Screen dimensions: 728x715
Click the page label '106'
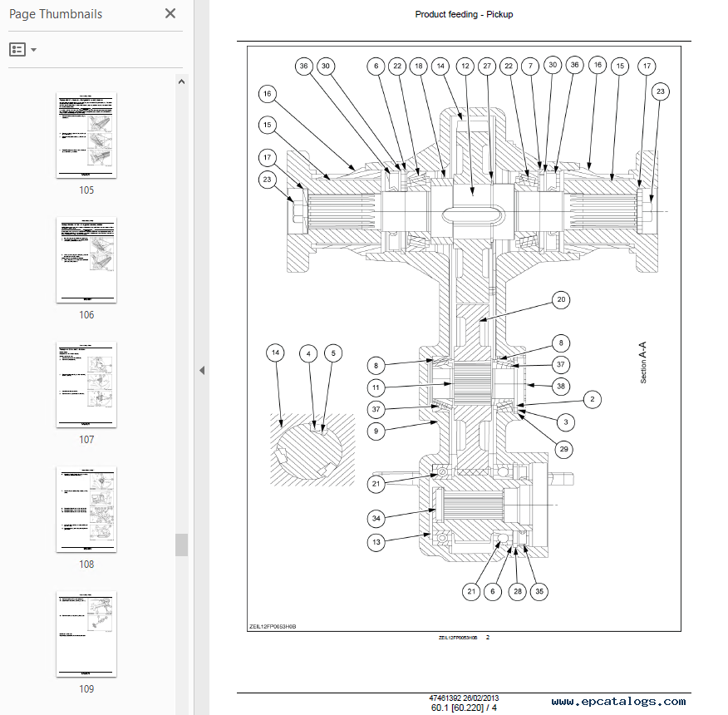click(86, 314)
